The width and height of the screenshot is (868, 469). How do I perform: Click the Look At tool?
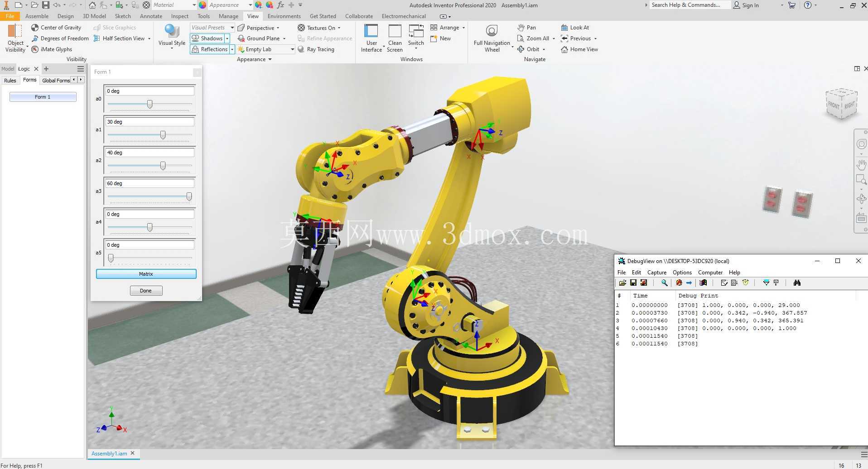coord(575,28)
